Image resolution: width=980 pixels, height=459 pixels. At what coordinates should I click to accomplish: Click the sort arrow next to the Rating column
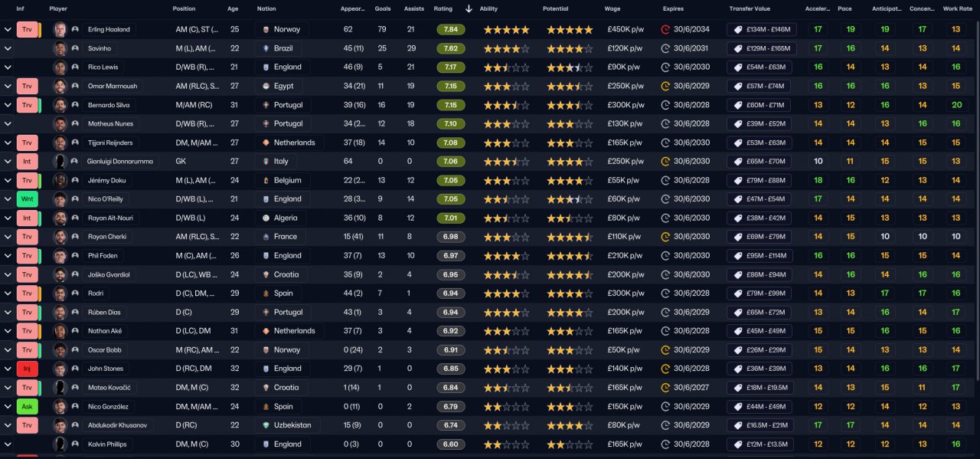click(469, 8)
